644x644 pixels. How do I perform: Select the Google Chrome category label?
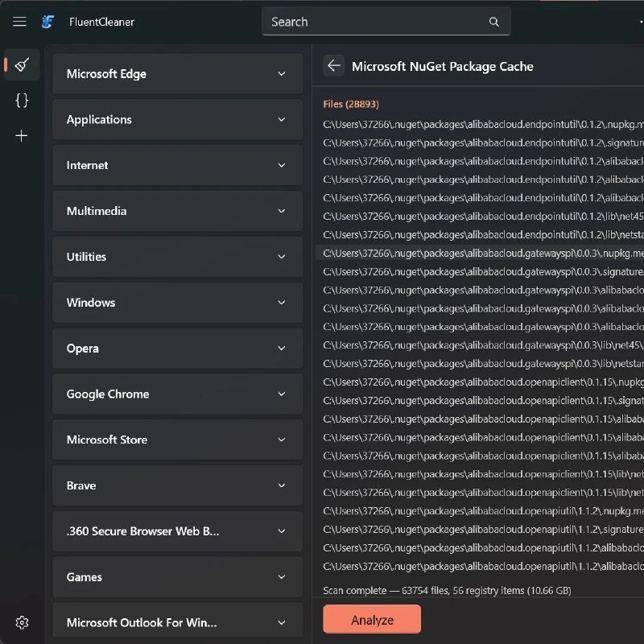coord(108,394)
